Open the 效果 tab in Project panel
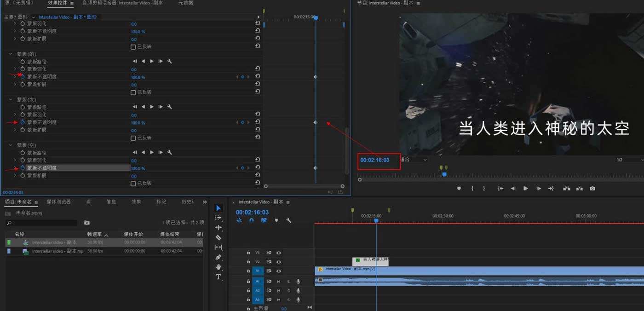644x311 pixels. coord(136,202)
